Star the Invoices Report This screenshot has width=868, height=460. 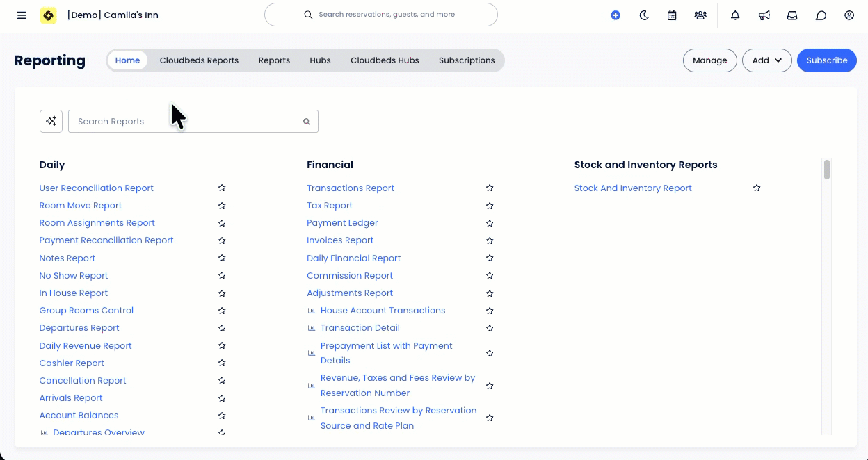490,240
